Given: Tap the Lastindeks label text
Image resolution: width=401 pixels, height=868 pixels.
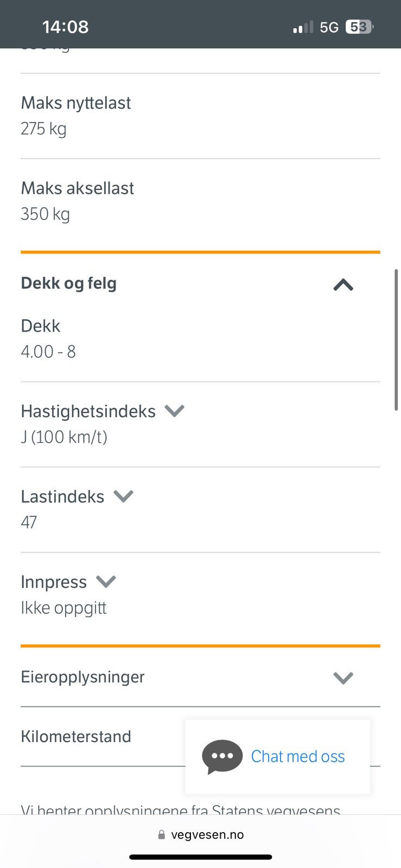Looking at the screenshot, I should (62, 496).
